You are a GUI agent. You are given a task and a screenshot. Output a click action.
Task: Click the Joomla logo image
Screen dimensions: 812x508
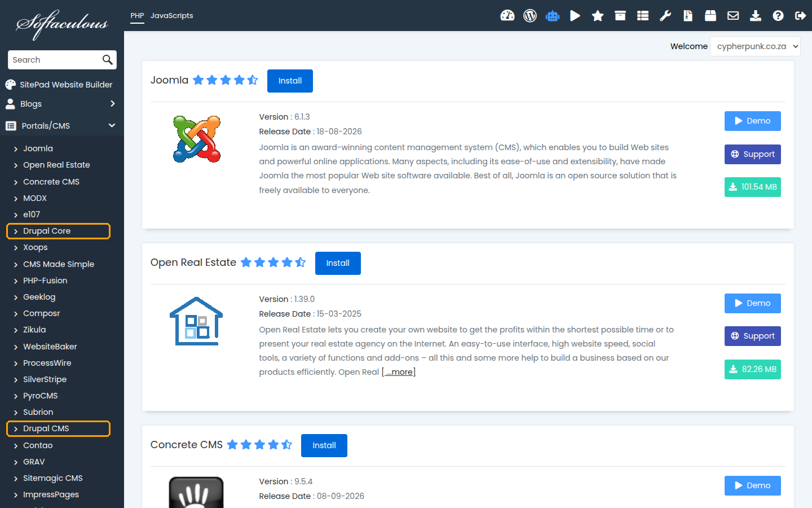(x=197, y=139)
